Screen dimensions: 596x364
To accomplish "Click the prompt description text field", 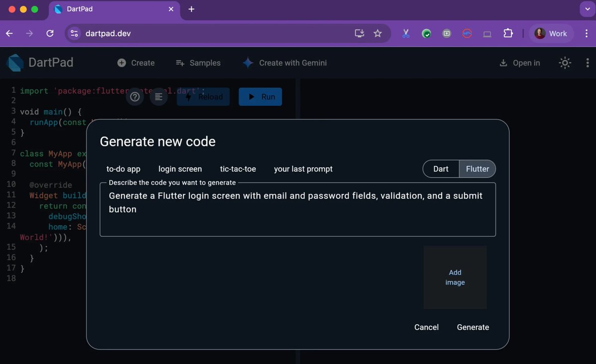I will (298, 210).
